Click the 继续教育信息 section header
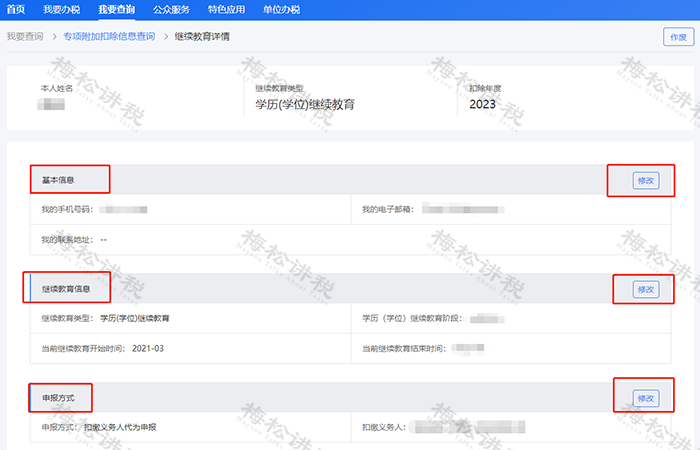Image resolution: width=700 pixels, height=450 pixels. coord(66,290)
